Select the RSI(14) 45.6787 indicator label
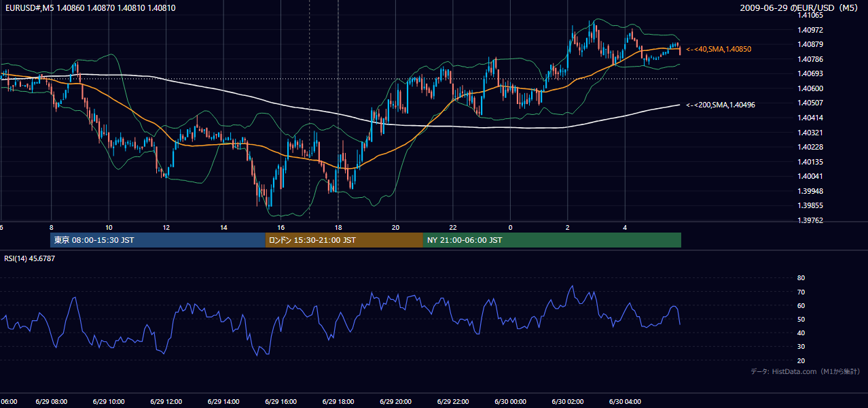This screenshot has height=408, width=868. pos(30,258)
